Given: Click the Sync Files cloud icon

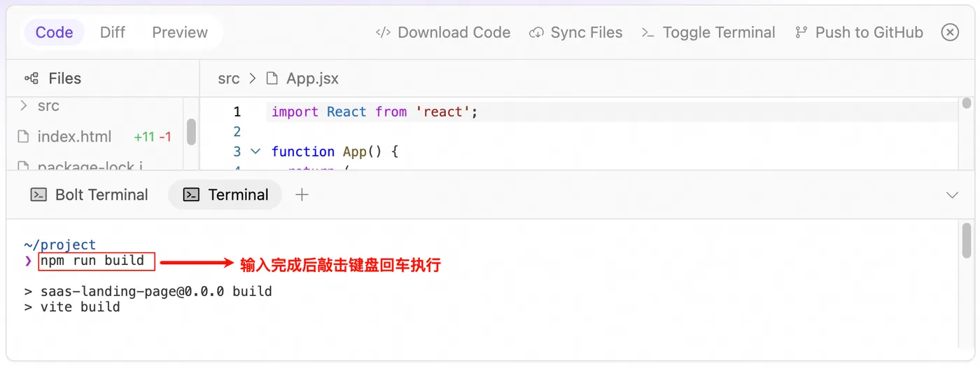Looking at the screenshot, I should click(536, 32).
